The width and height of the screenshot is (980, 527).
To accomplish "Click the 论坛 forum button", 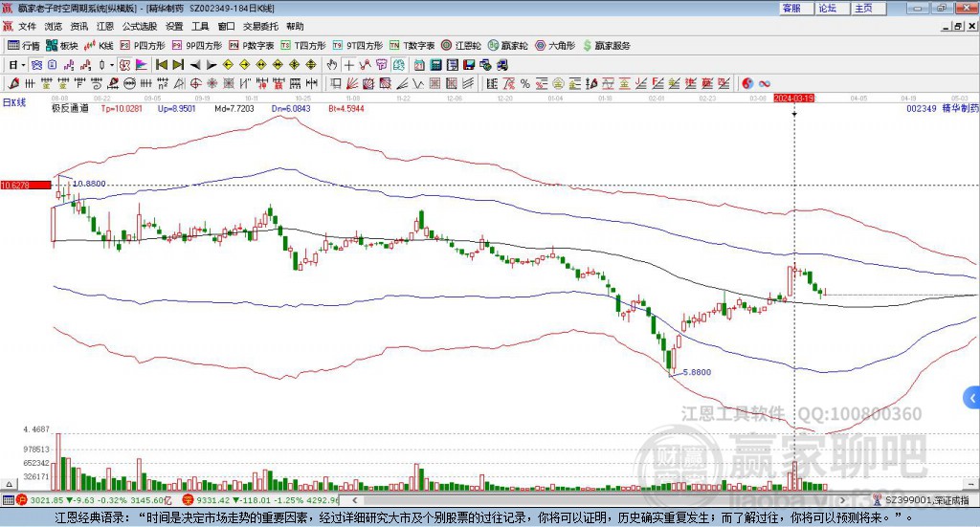I will tap(832, 8).
